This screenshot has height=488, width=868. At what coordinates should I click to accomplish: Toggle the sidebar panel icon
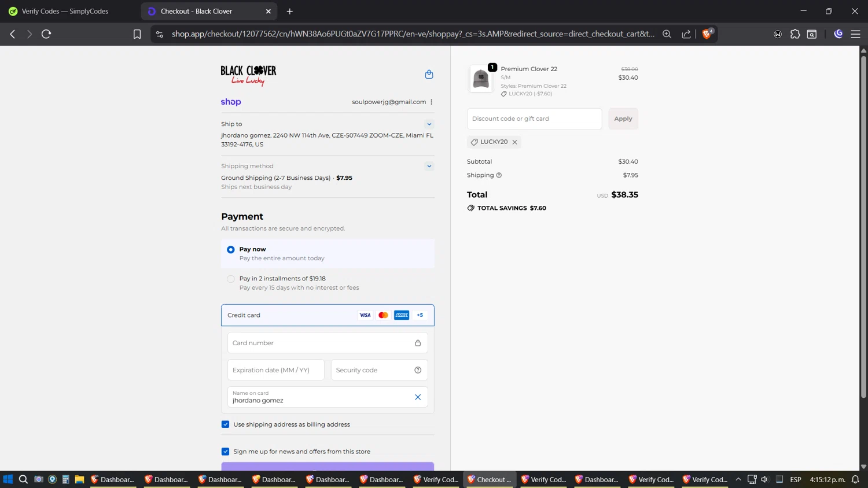coord(812,34)
